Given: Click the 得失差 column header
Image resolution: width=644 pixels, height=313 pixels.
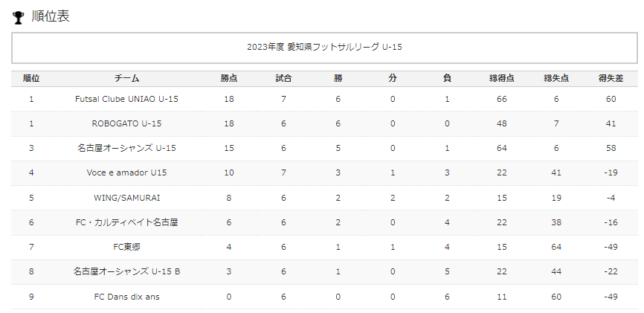Looking at the screenshot, I should pos(611,79).
